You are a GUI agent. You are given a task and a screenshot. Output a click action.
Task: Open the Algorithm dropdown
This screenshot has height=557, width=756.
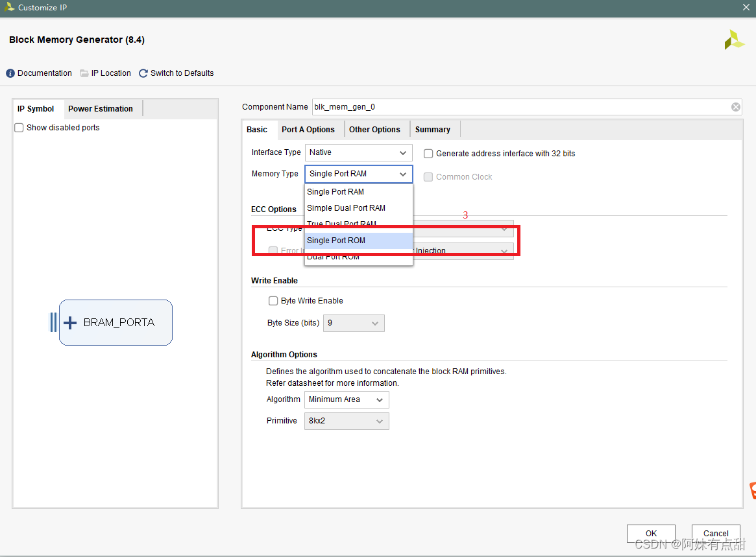coord(346,399)
